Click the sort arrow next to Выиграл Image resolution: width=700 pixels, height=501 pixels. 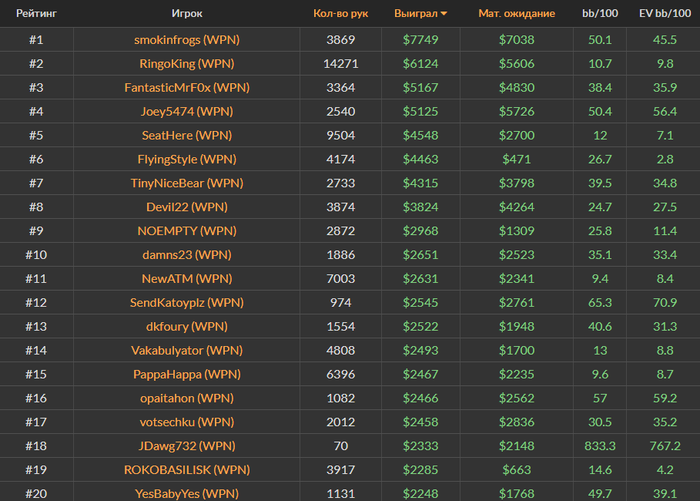coord(444,14)
